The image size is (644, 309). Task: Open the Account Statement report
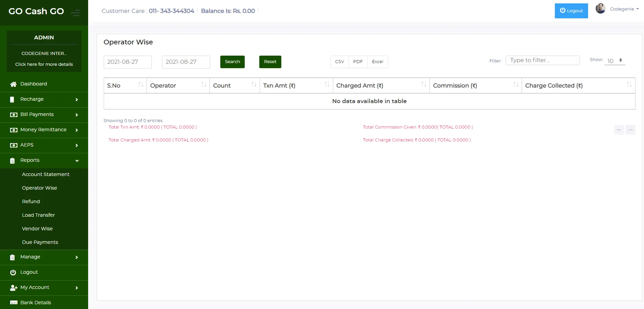[x=46, y=174]
